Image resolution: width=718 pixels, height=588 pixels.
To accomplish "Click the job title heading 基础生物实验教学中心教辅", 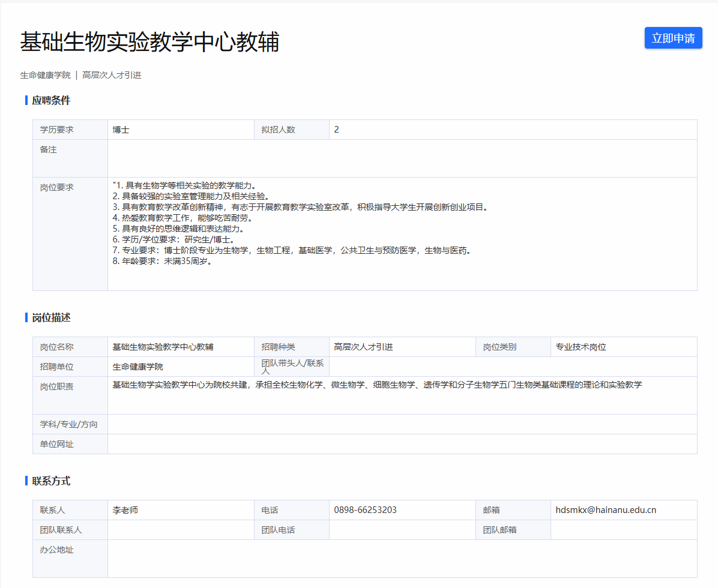I will (149, 42).
